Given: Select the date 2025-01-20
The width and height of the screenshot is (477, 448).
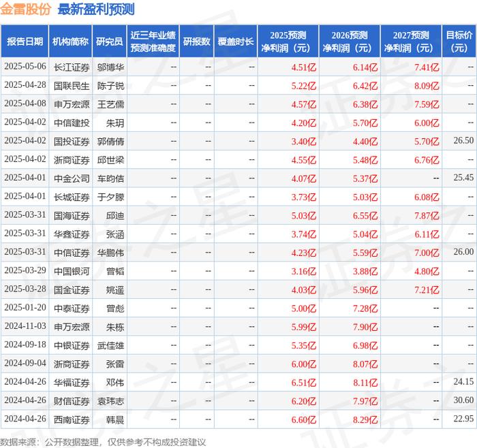Looking at the screenshot, I should click(25, 308).
